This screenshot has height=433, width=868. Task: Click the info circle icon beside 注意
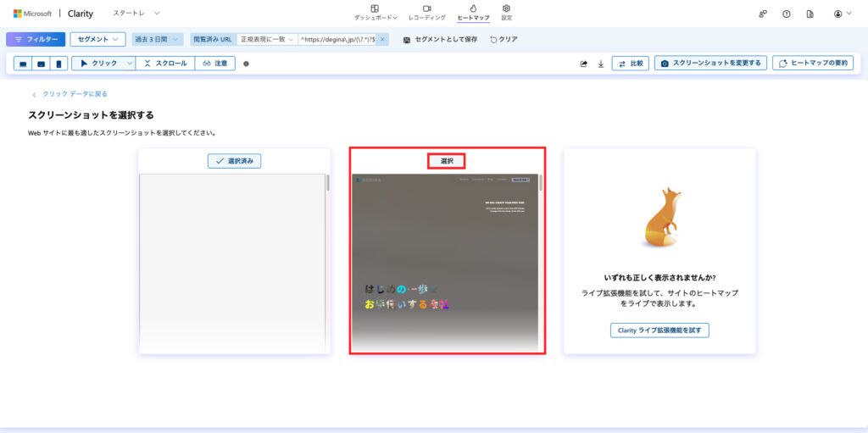(x=246, y=64)
